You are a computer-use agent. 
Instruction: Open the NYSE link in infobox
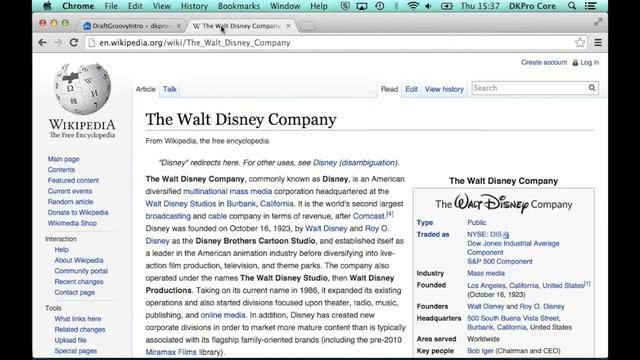[476, 234]
